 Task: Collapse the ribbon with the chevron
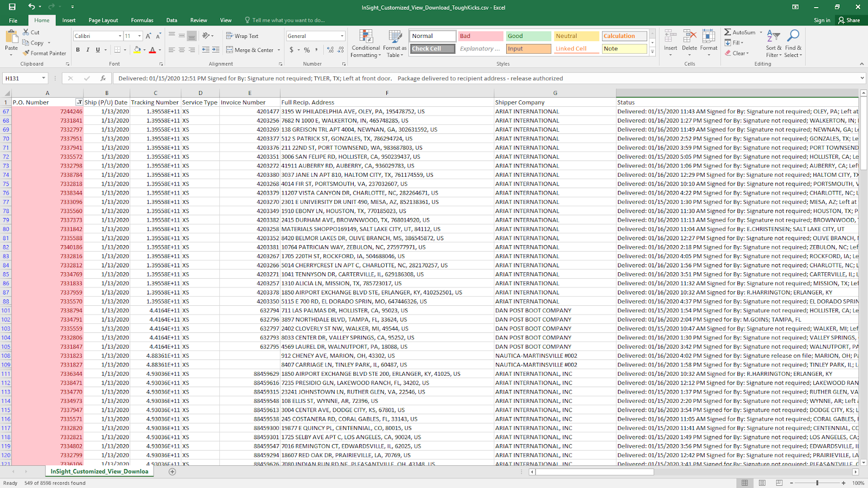coord(861,64)
